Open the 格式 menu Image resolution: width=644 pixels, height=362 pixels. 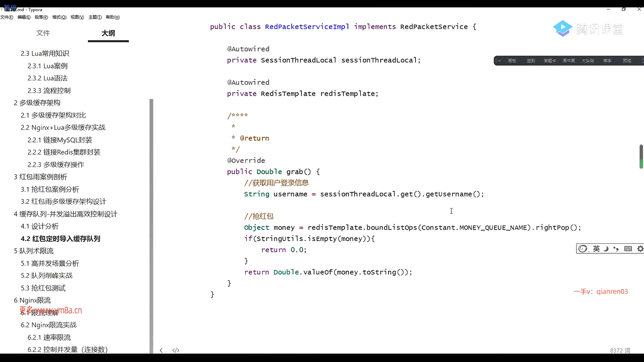(59, 17)
